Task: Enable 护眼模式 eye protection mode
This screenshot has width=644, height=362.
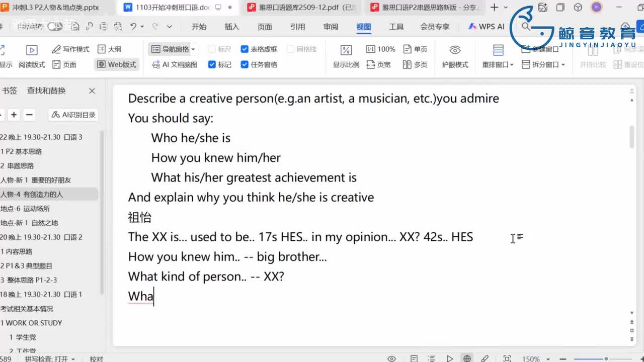Action: pyautogui.click(x=455, y=57)
